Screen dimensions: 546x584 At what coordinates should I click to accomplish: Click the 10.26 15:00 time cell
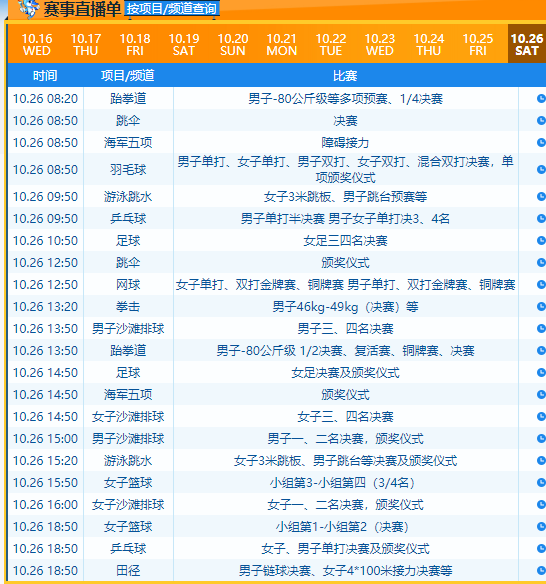click(x=45, y=438)
